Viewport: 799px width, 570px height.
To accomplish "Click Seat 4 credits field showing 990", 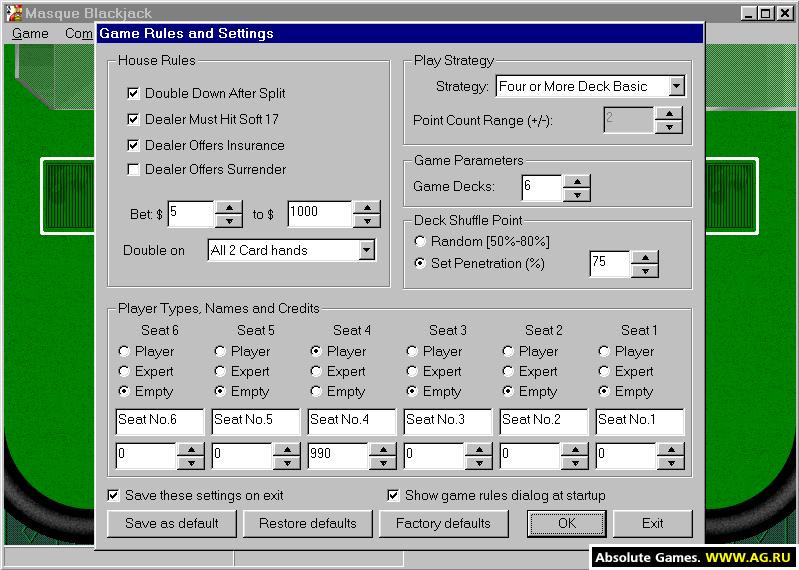I will point(338,456).
